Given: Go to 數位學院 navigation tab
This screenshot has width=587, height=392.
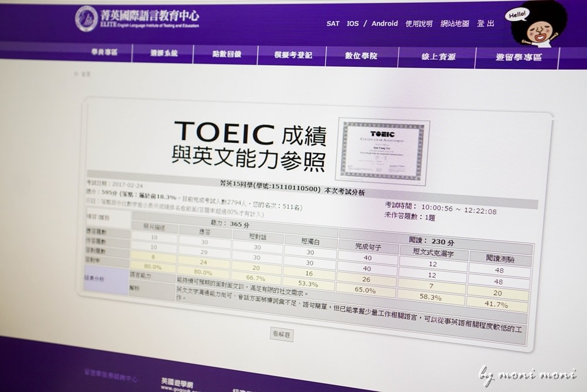Looking at the screenshot, I should click(361, 56).
